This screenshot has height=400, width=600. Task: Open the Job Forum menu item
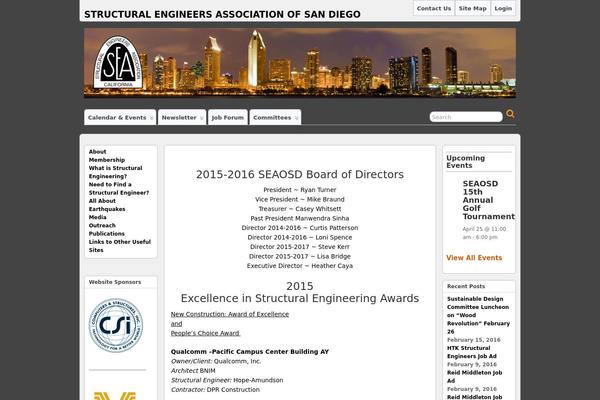coord(228,118)
